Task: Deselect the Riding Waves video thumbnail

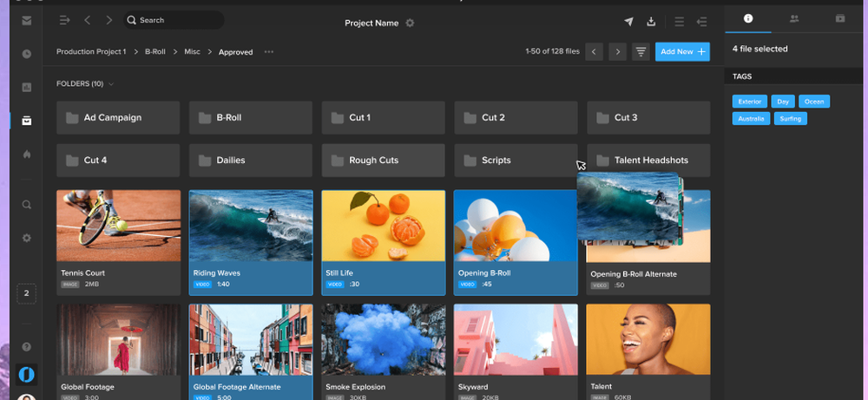Action: tap(251, 226)
